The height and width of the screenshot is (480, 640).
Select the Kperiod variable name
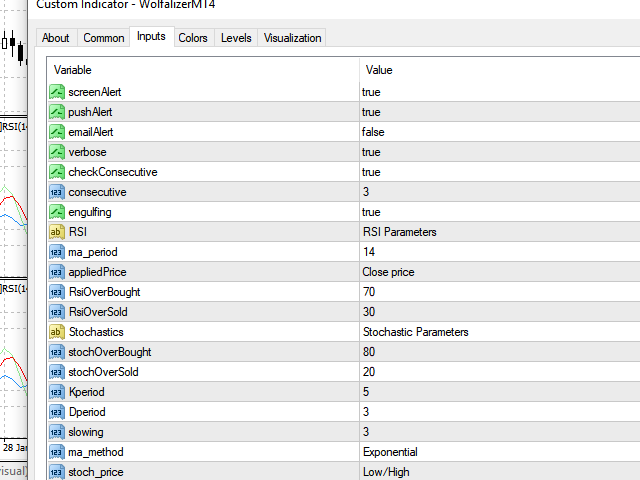click(87, 392)
